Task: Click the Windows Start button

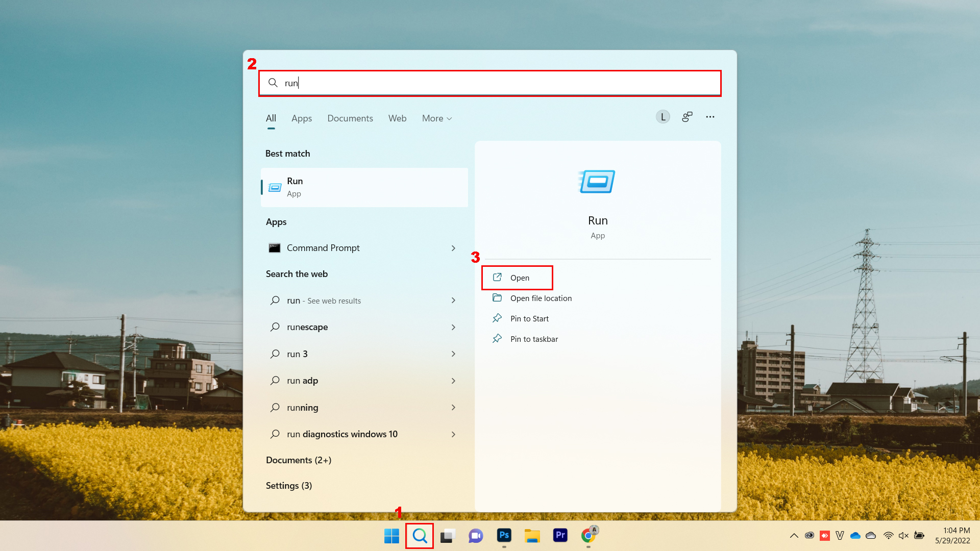Action: [391, 535]
